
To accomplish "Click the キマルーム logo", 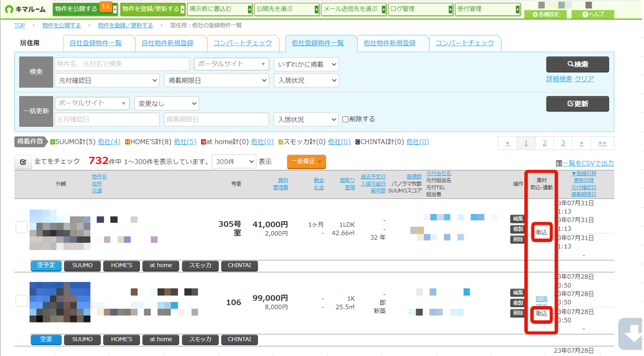I will click(26, 9).
